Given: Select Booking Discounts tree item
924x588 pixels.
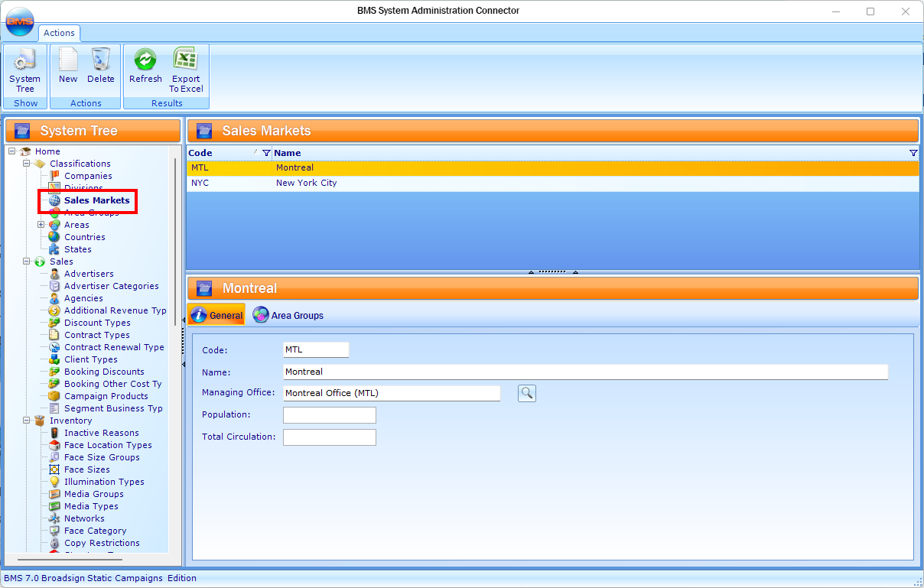Looking at the screenshot, I should 104,372.
